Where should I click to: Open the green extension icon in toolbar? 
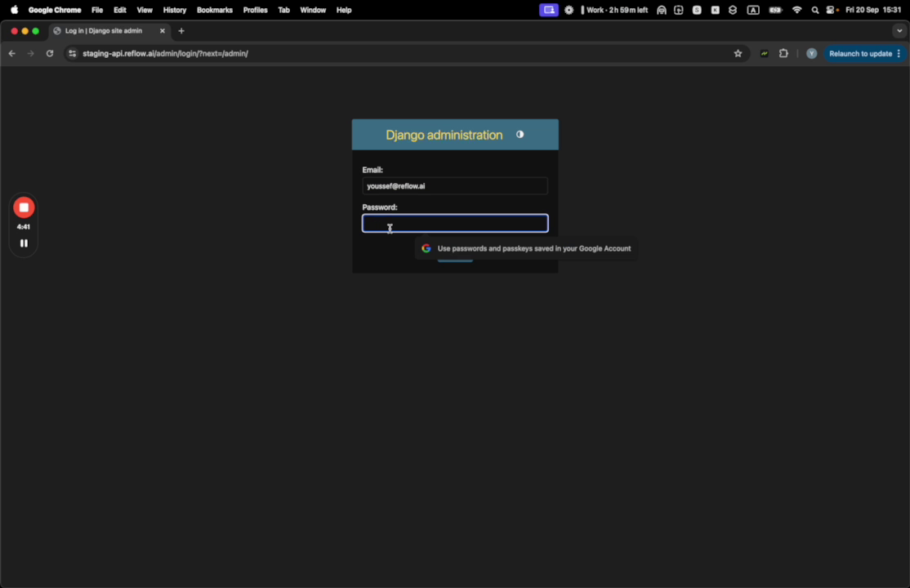click(x=765, y=53)
